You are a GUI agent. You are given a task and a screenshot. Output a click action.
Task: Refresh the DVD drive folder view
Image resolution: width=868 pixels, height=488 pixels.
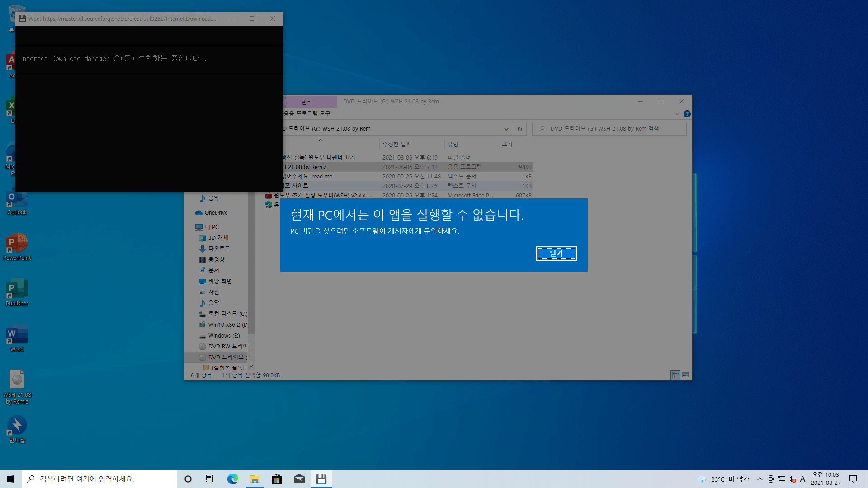519,129
